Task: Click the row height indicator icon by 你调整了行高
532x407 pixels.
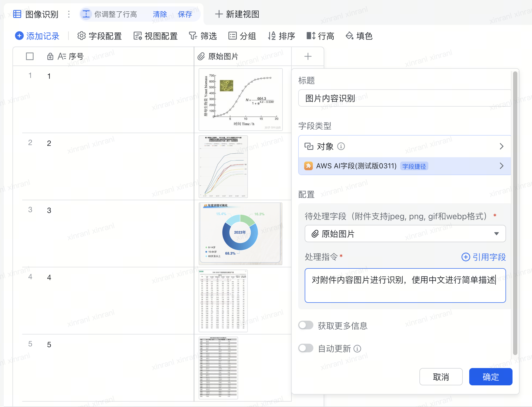Action: (x=86, y=14)
